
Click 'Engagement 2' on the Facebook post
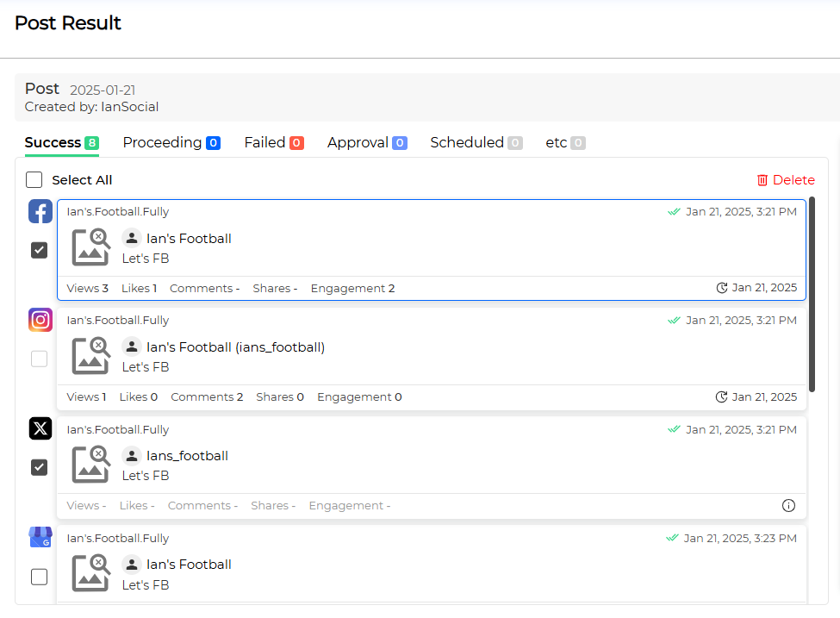click(x=352, y=289)
